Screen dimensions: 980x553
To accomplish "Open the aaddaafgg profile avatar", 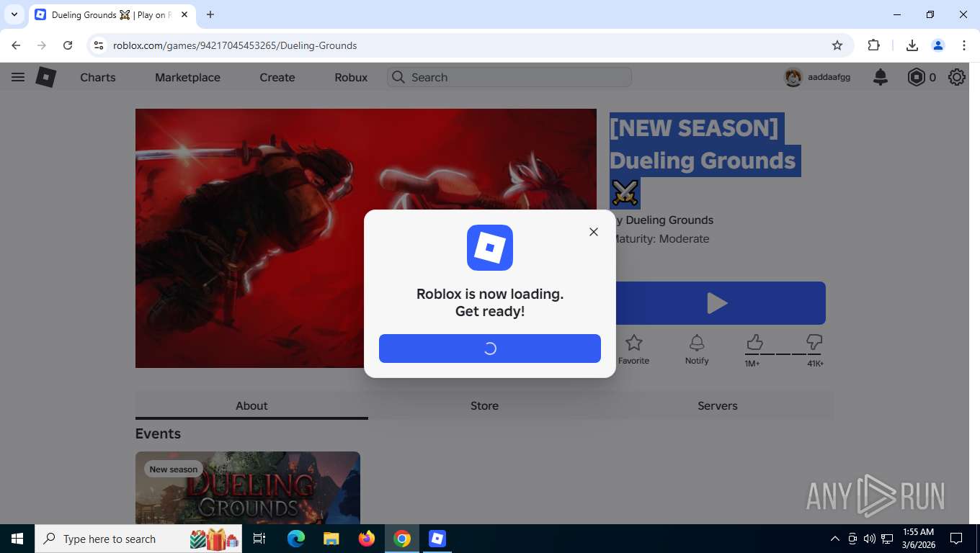I will (793, 77).
